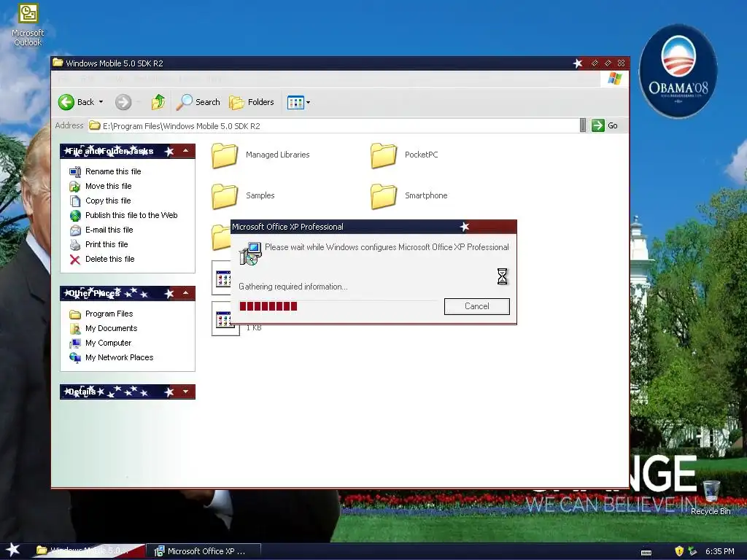Click the Search toolbar button
The height and width of the screenshot is (560, 747).
[x=198, y=102]
